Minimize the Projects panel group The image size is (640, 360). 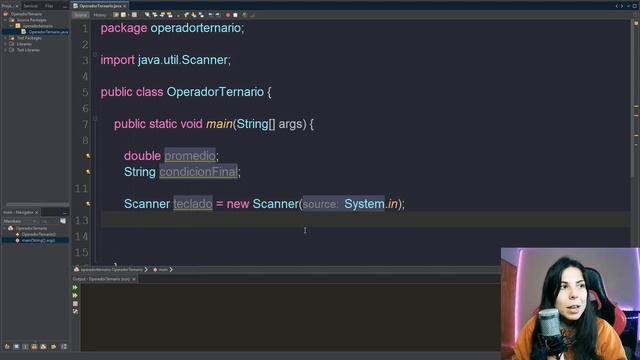point(65,7)
